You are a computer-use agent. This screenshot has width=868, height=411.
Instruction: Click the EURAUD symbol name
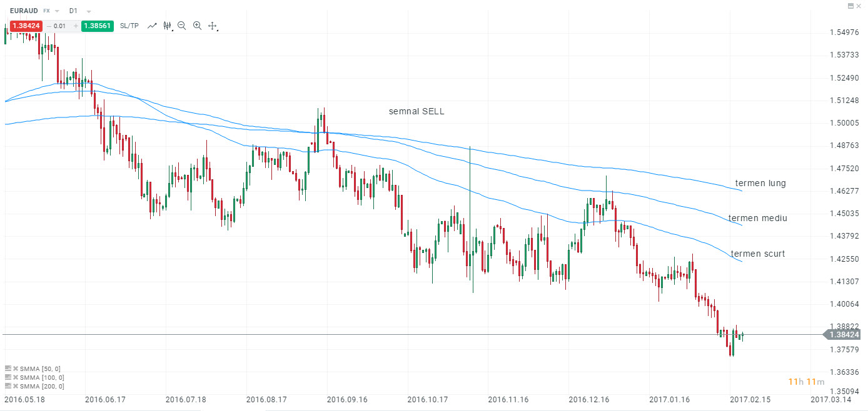click(x=24, y=11)
